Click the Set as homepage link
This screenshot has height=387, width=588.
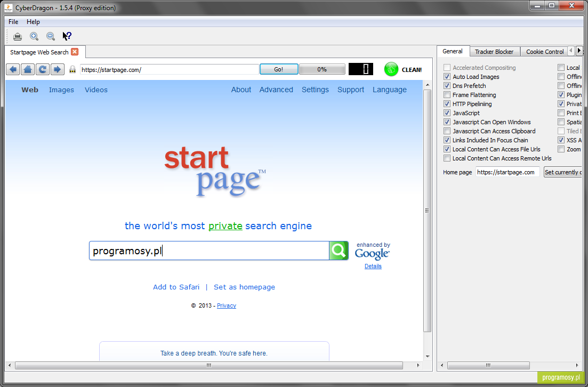(245, 287)
